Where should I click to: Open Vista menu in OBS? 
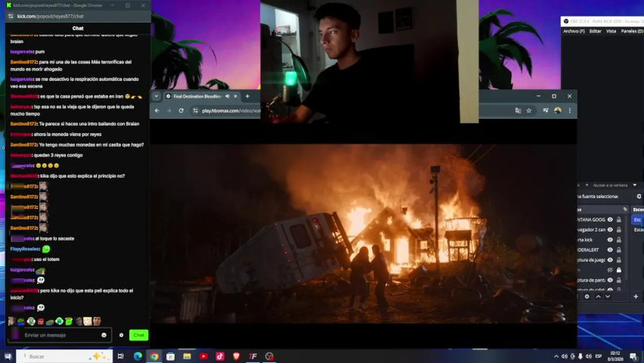tap(611, 31)
